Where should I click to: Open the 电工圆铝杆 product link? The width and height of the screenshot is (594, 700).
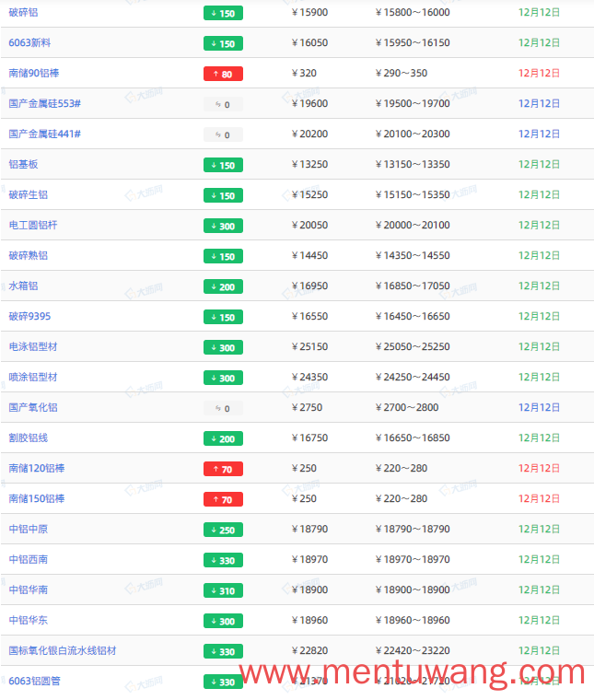(33, 225)
